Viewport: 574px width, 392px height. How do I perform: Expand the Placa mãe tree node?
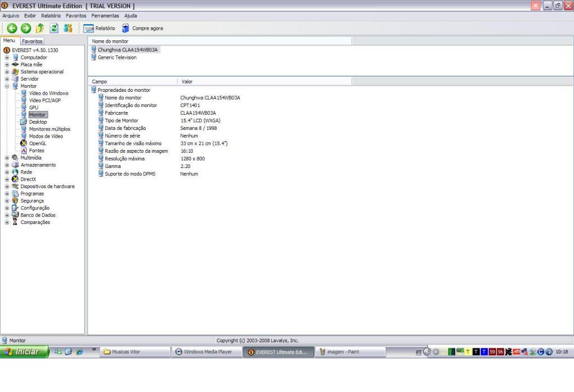[7, 65]
